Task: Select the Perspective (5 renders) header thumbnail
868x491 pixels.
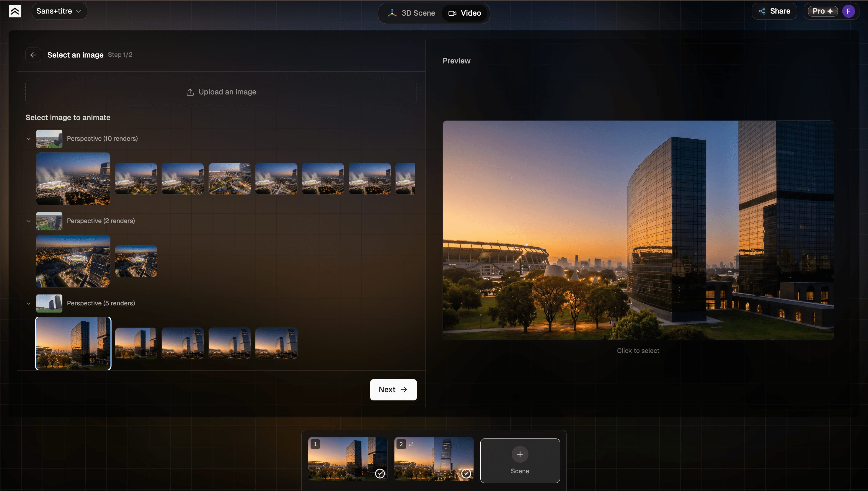Action: [49, 303]
